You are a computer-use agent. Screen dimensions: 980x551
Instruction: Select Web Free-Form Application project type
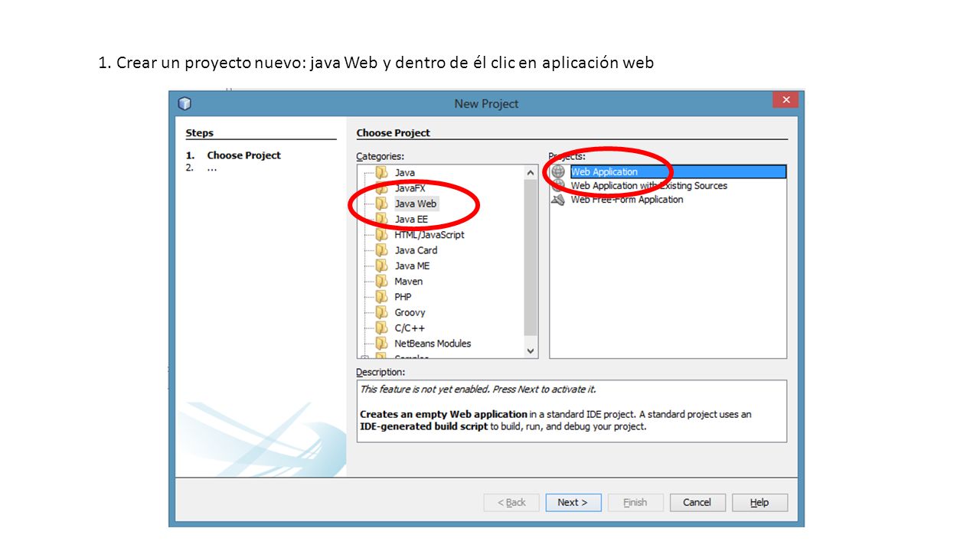coord(626,200)
